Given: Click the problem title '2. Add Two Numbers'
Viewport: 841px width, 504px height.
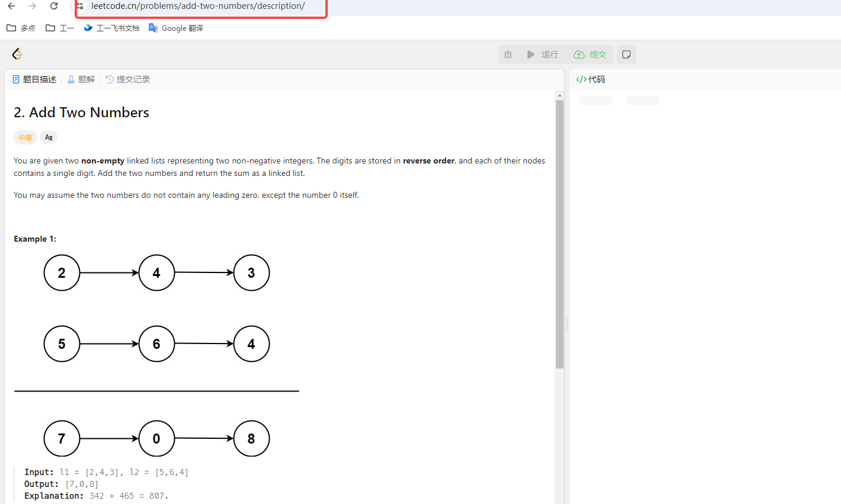Looking at the screenshot, I should 81,113.
